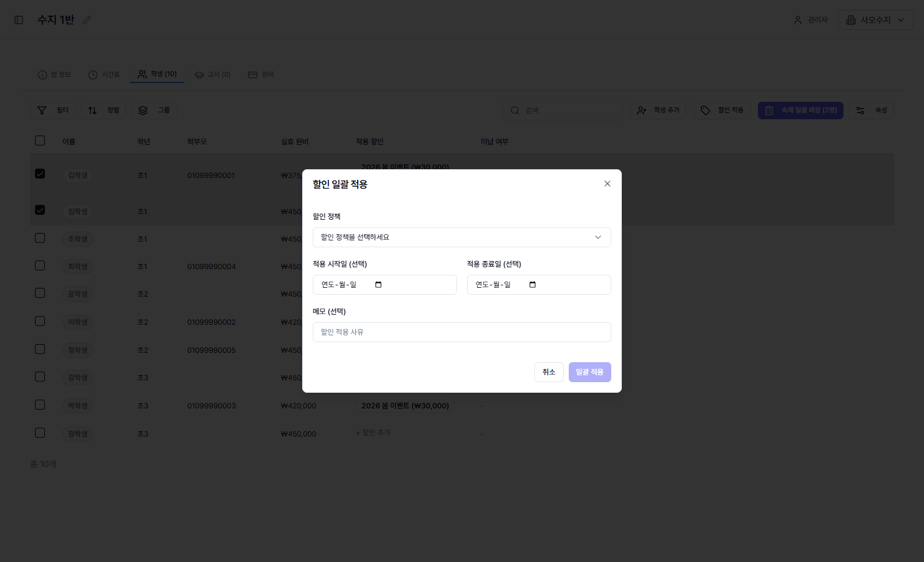Click the sliders icon for 속성
This screenshot has width=924, height=562.
click(860, 111)
